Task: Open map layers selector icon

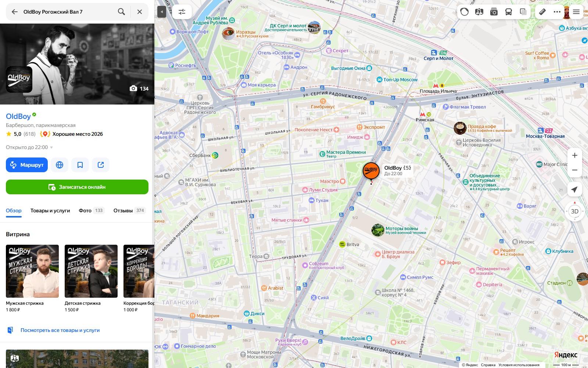Action: [x=523, y=12]
